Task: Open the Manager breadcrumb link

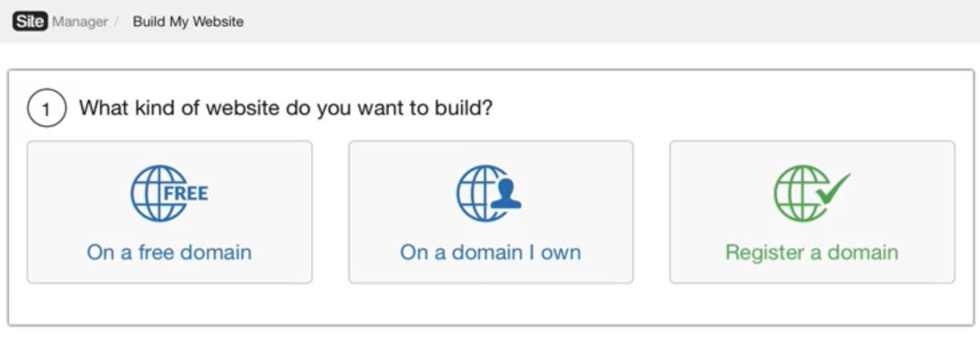Action: coord(80,22)
